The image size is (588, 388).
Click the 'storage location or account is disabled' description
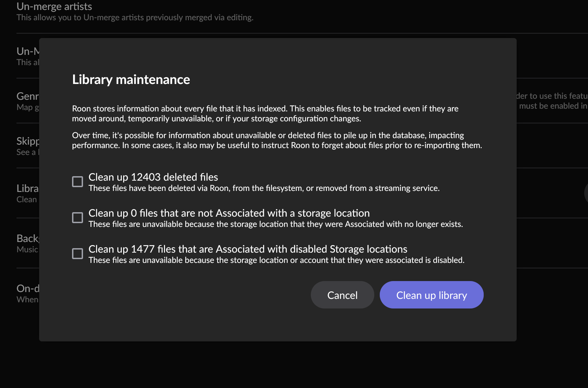276,260
